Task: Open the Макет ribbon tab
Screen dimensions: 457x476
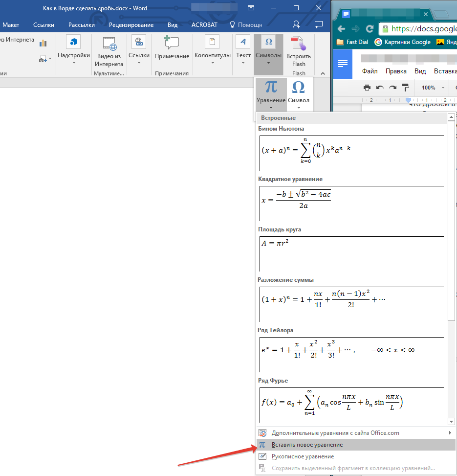Action: (x=11, y=25)
